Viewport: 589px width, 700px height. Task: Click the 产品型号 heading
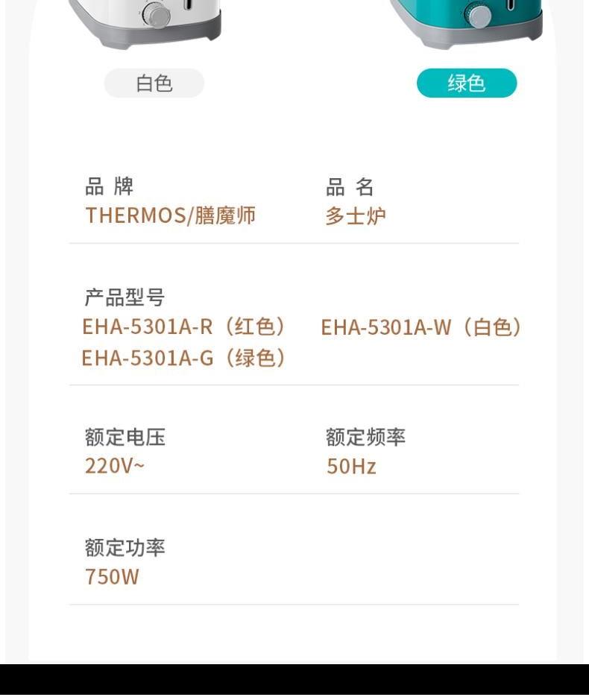pos(125,297)
